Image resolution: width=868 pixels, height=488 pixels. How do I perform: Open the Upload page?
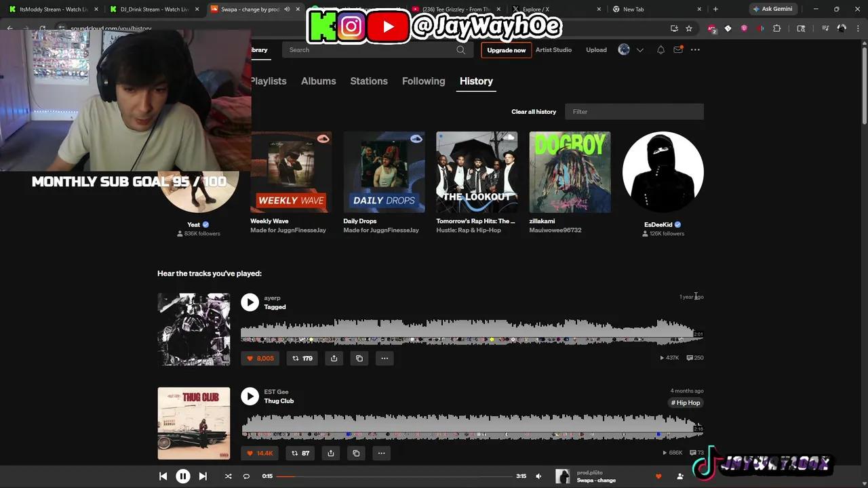pos(596,49)
